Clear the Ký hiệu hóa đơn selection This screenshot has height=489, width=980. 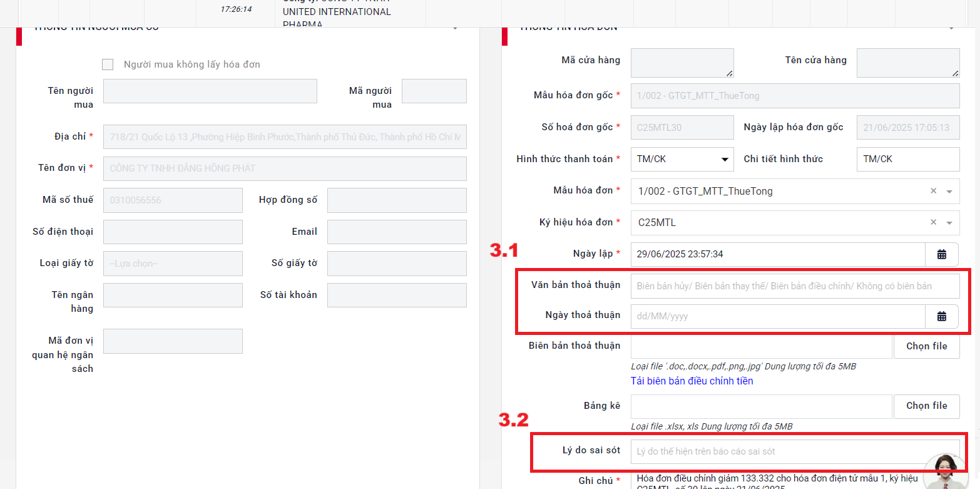[x=933, y=222]
